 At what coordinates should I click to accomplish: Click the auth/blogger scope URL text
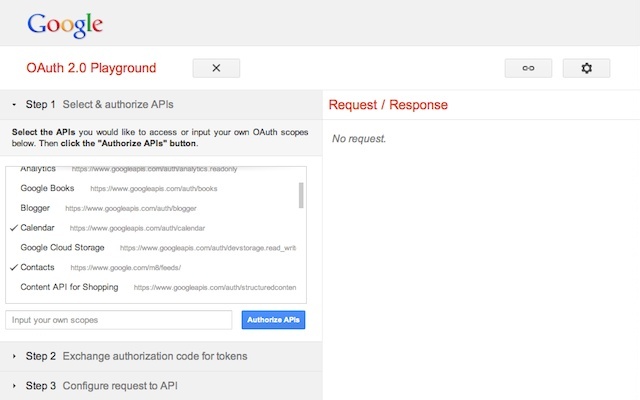pos(131,209)
